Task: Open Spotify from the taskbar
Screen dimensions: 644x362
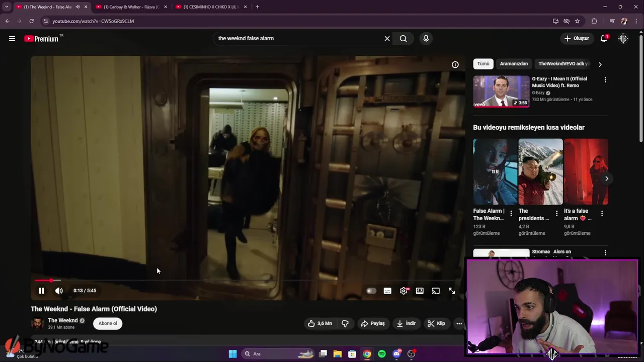Action: pyautogui.click(x=382, y=354)
